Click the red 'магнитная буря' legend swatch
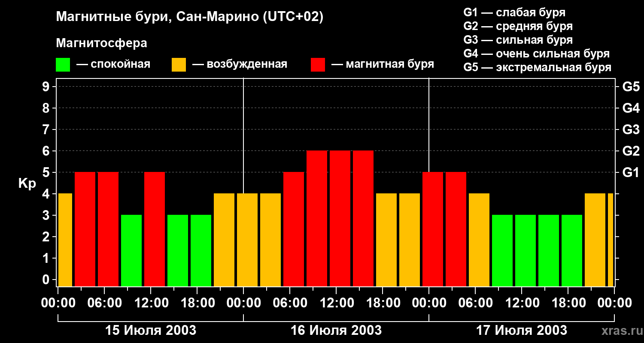 (318, 65)
